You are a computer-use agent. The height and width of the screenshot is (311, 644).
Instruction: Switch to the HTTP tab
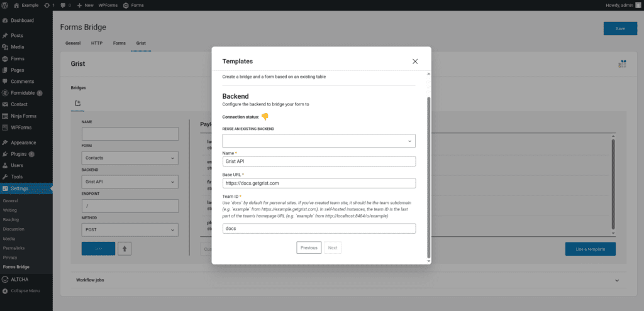[x=96, y=43]
